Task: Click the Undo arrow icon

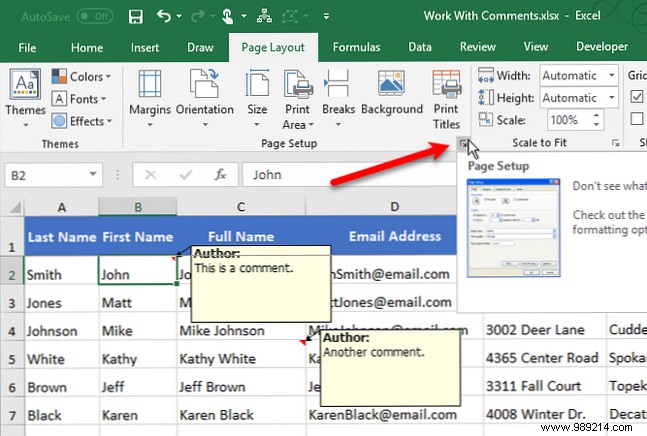Action: tap(163, 16)
